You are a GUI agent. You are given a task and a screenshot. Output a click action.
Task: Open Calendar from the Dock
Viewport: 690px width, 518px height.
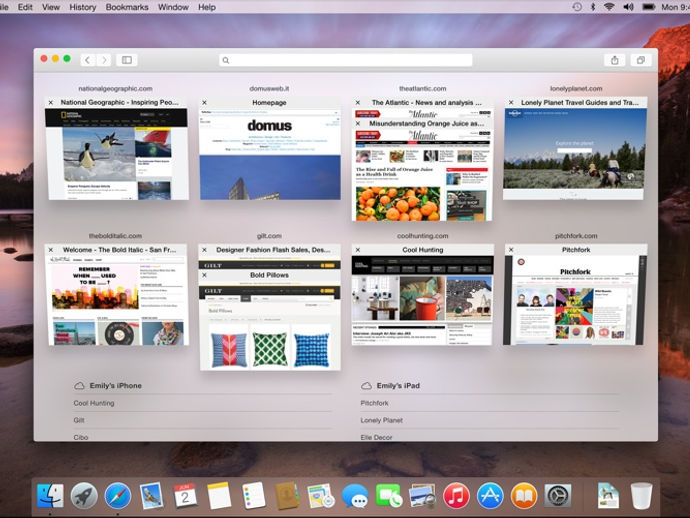pos(185,496)
